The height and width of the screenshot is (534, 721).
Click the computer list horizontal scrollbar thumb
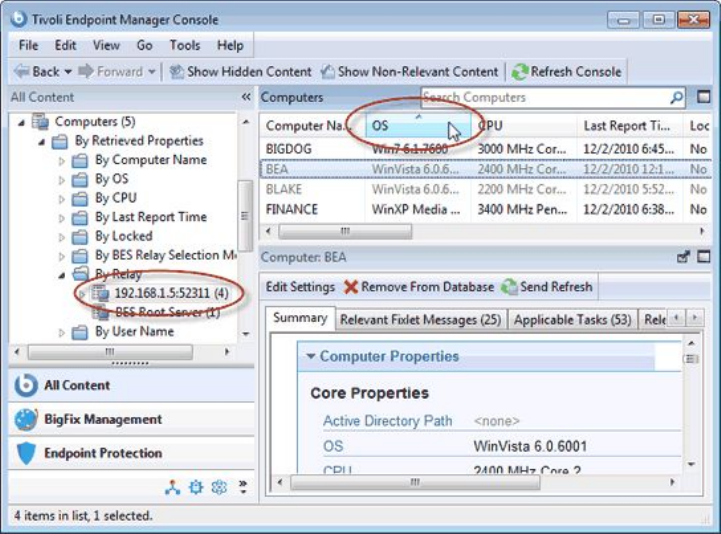[345, 231]
